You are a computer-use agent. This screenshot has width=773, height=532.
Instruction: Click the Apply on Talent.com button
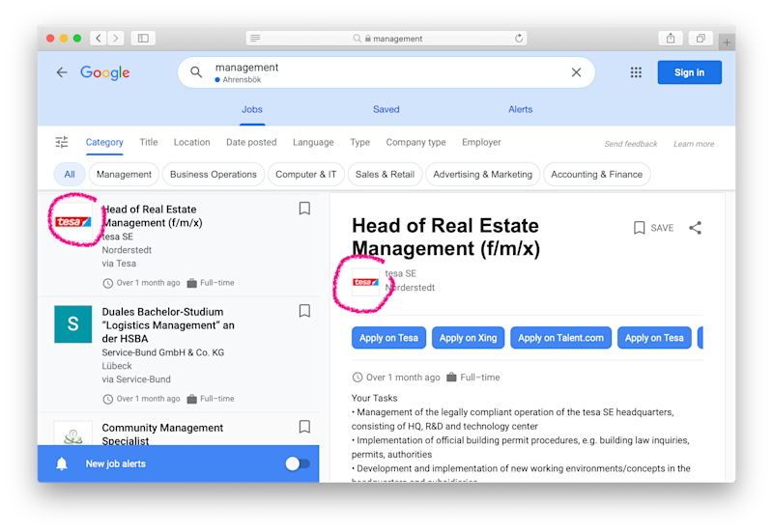pyautogui.click(x=560, y=338)
